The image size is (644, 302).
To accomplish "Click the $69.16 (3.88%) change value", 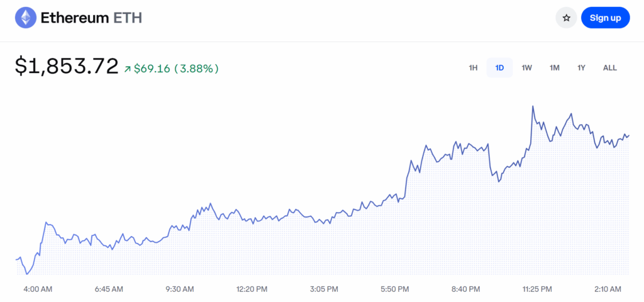I will [176, 69].
